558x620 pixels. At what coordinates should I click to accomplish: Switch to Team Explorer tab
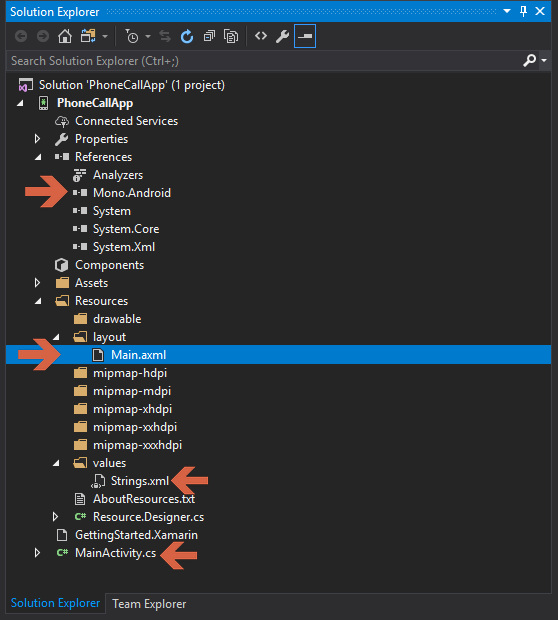[x=149, y=604]
